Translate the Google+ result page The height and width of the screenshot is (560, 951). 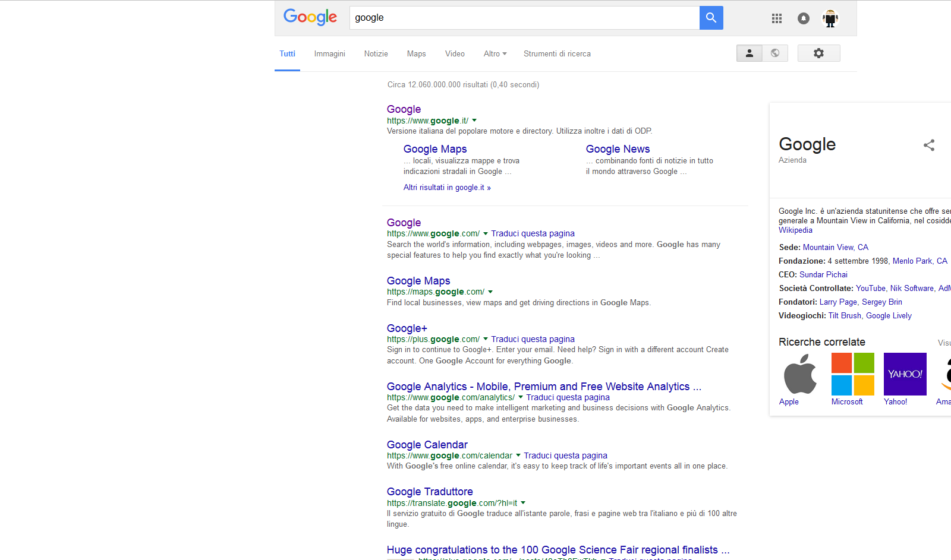tap(533, 339)
